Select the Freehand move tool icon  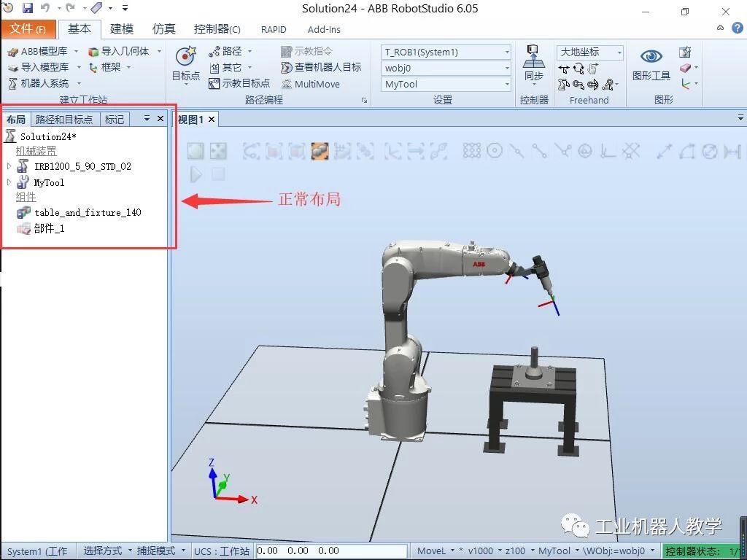point(564,69)
